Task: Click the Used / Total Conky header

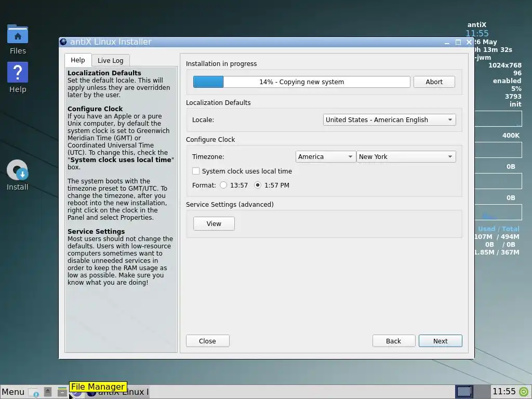Action: pyautogui.click(x=498, y=229)
